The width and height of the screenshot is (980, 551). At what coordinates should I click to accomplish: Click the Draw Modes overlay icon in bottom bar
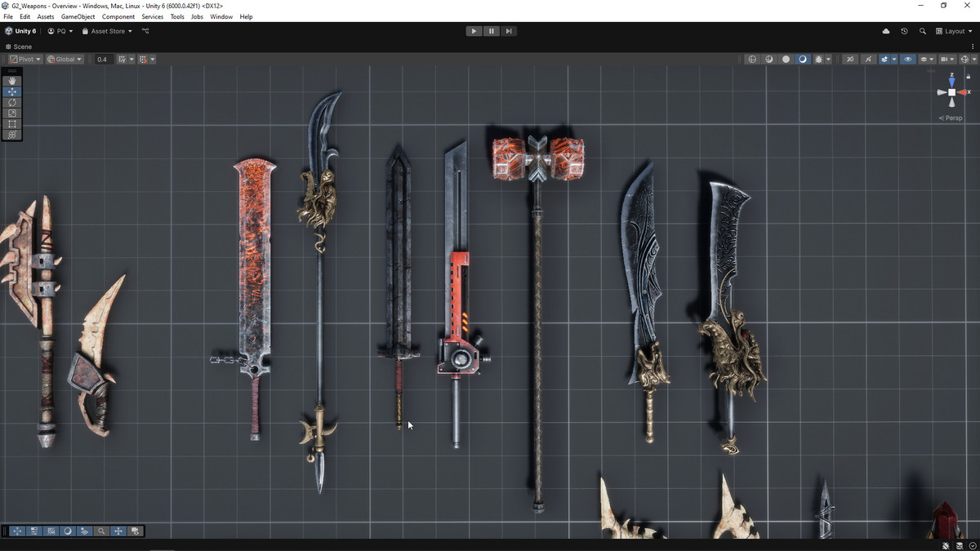click(x=68, y=531)
